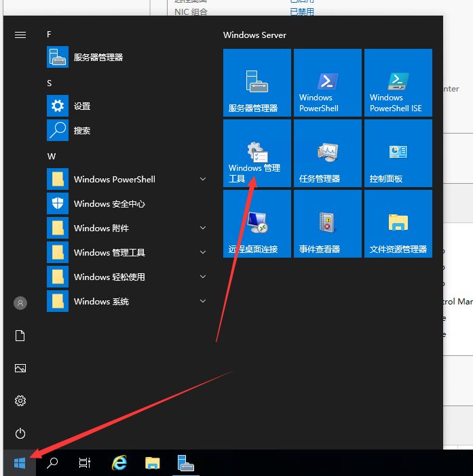Viewport: 473px width, 476px height.
Task: Open the 控制面板 tile
Action: coord(398,153)
